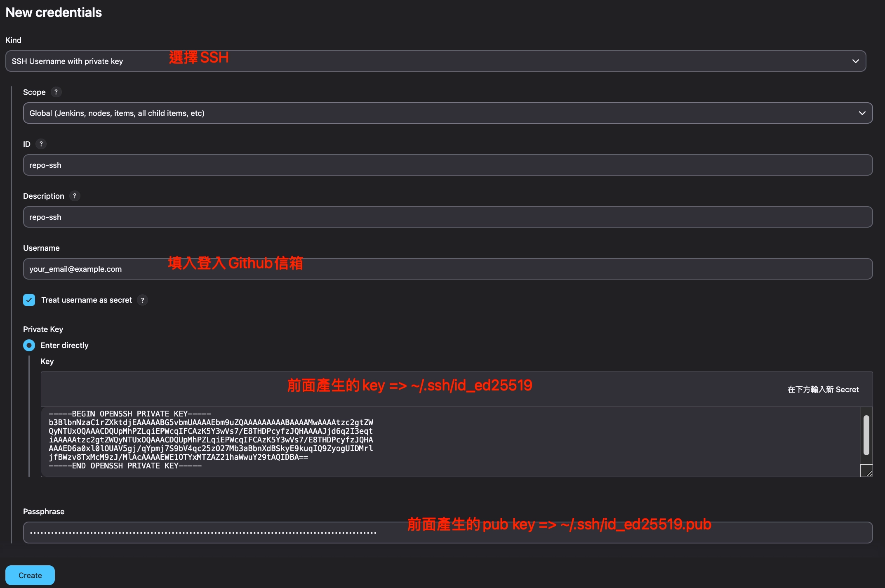Expand the Scope dropdown chevron

click(862, 113)
